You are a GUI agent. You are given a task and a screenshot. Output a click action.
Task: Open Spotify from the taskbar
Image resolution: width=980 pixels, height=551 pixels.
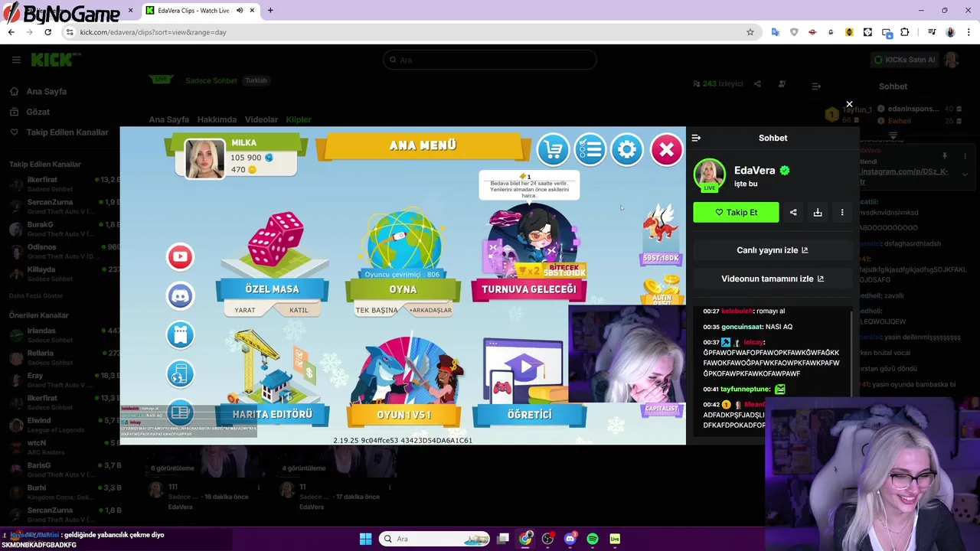pos(593,539)
